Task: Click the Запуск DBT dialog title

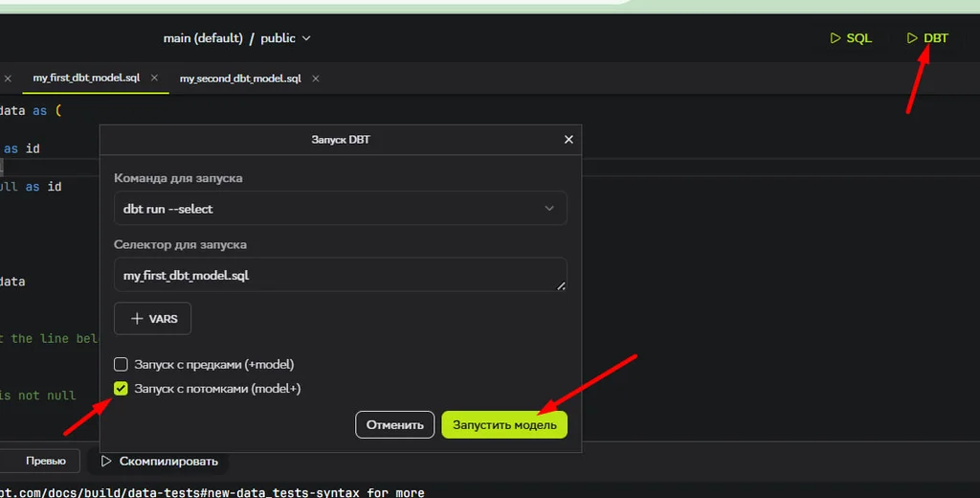Action: [x=341, y=140]
